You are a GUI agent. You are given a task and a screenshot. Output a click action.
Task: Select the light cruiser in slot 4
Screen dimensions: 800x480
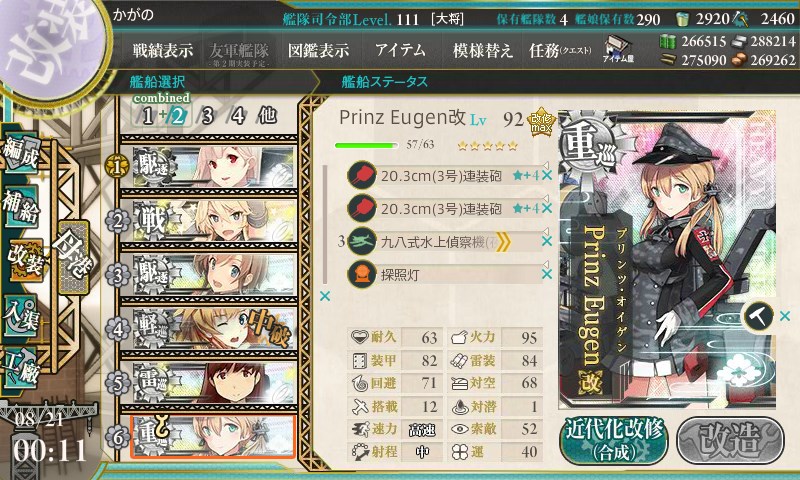pos(209,328)
